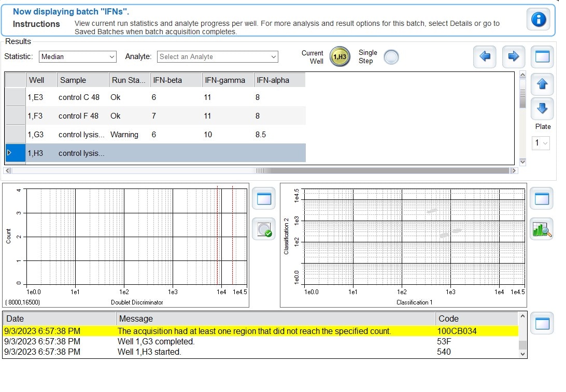Click the Current Well 1,H3 indicator
Image resolution: width=566 pixels, height=392 pixels.
[x=339, y=57]
